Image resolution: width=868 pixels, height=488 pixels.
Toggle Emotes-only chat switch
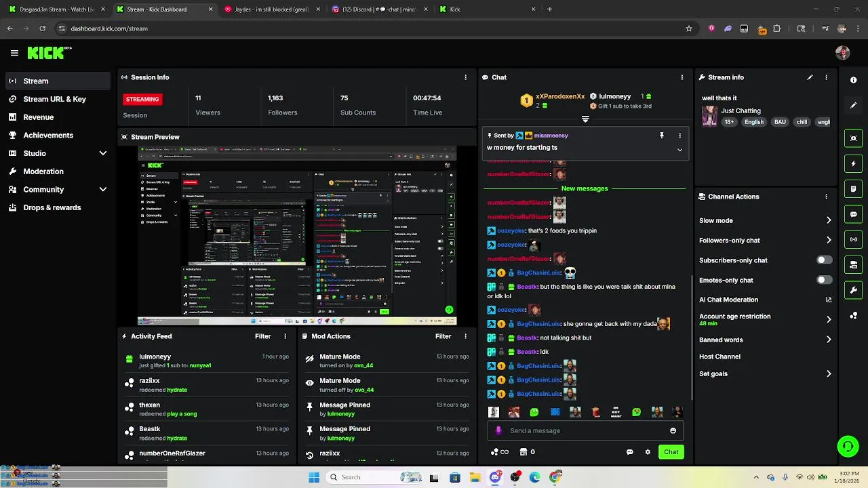point(824,280)
